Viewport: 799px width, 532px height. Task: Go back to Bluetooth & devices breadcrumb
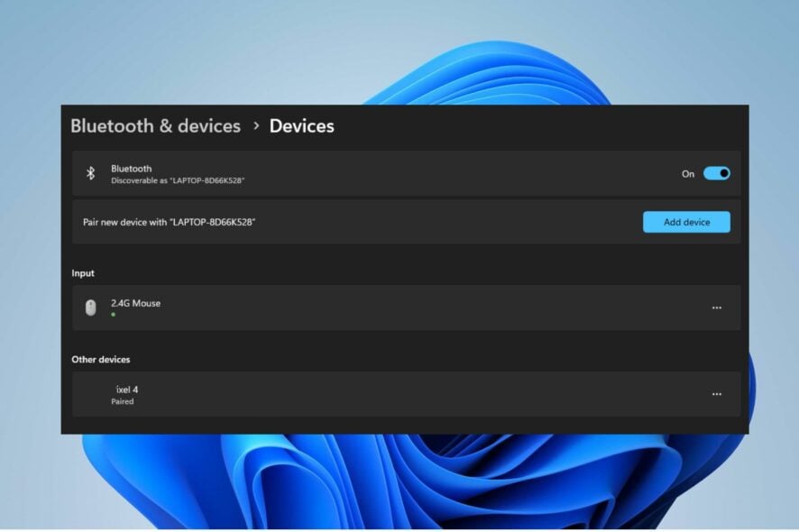coord(155,126)
